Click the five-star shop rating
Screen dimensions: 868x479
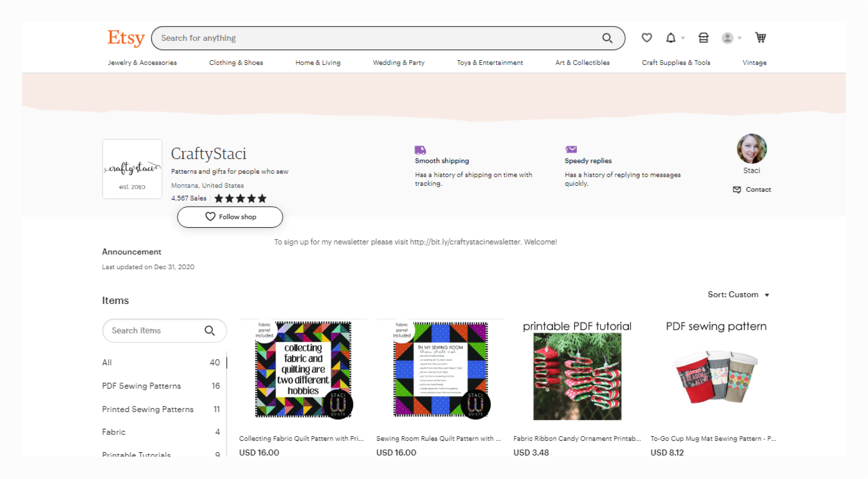240,198
